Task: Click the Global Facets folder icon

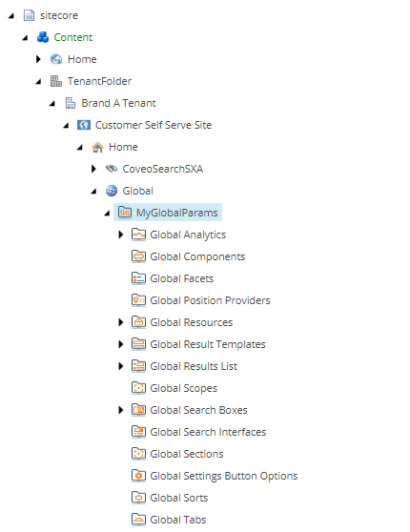Action: [138, 278]
